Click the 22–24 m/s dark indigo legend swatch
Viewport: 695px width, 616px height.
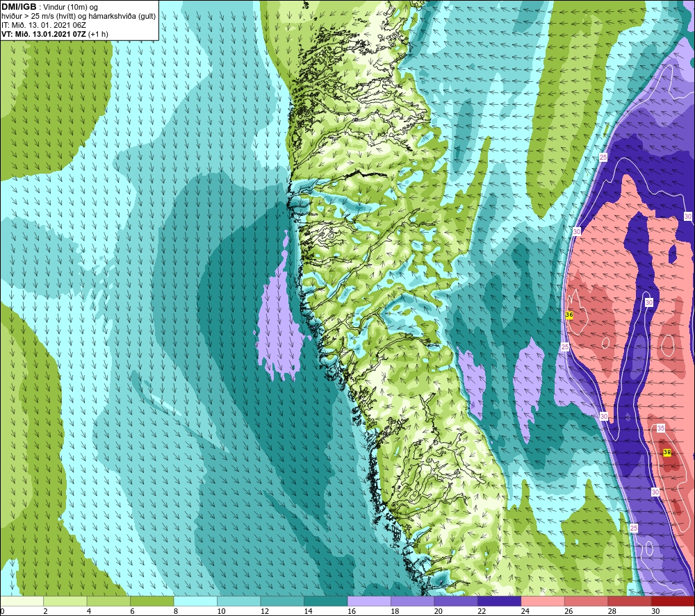click(x=500, y=601)
